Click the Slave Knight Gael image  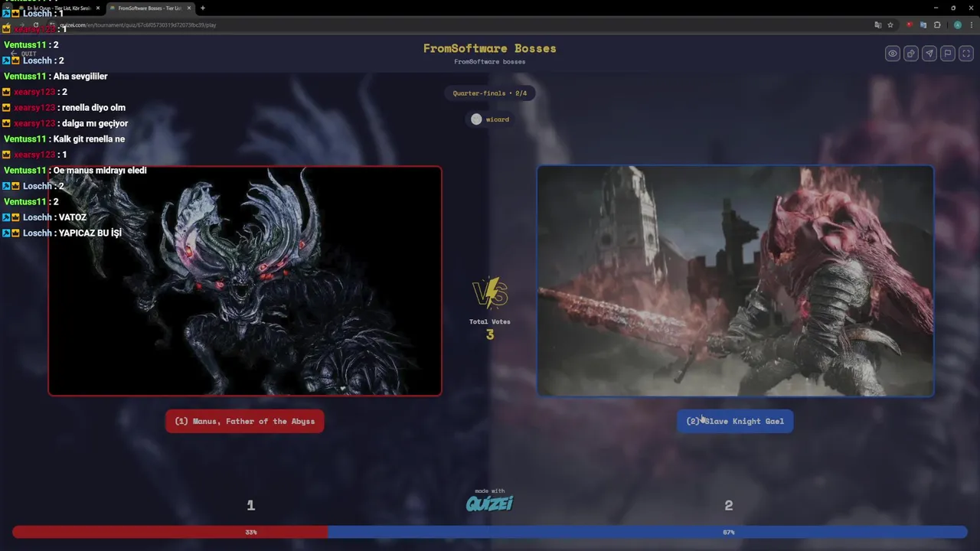pos(735,281)
